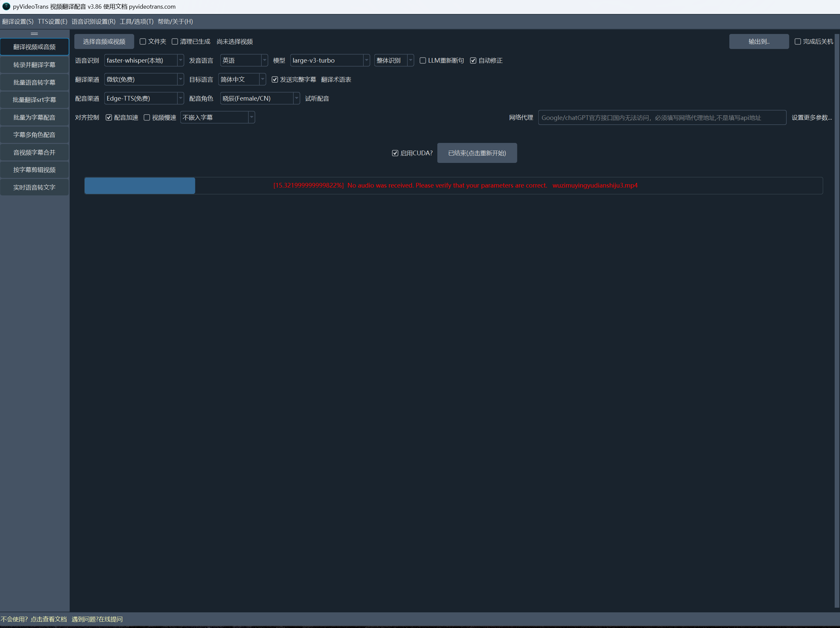840x628 pixels.
Task: Enable the 文件夹 checkbox
Action: tap(143, 42)
